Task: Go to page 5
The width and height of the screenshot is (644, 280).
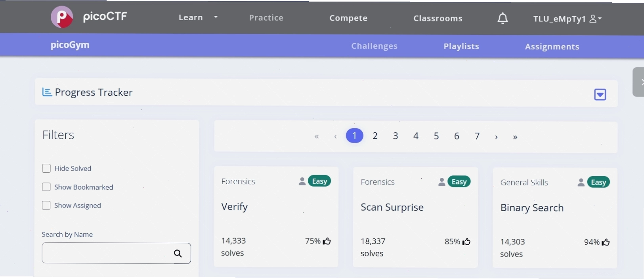Action: click(436, 136)
